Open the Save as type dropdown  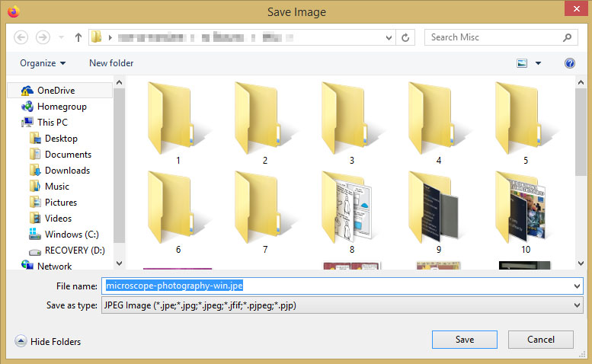point(576,305)
